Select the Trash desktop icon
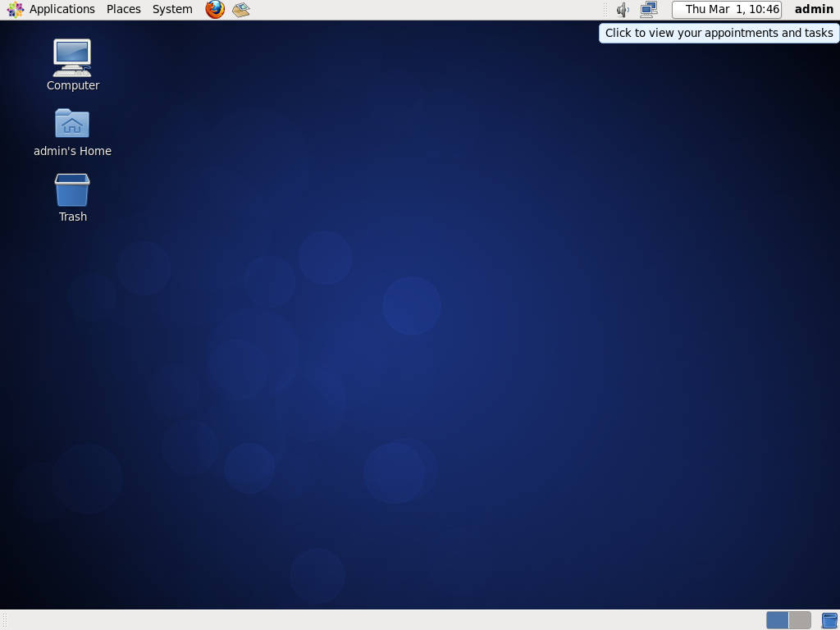The width and height of the screenshot is (840, 630). point(72,189)
